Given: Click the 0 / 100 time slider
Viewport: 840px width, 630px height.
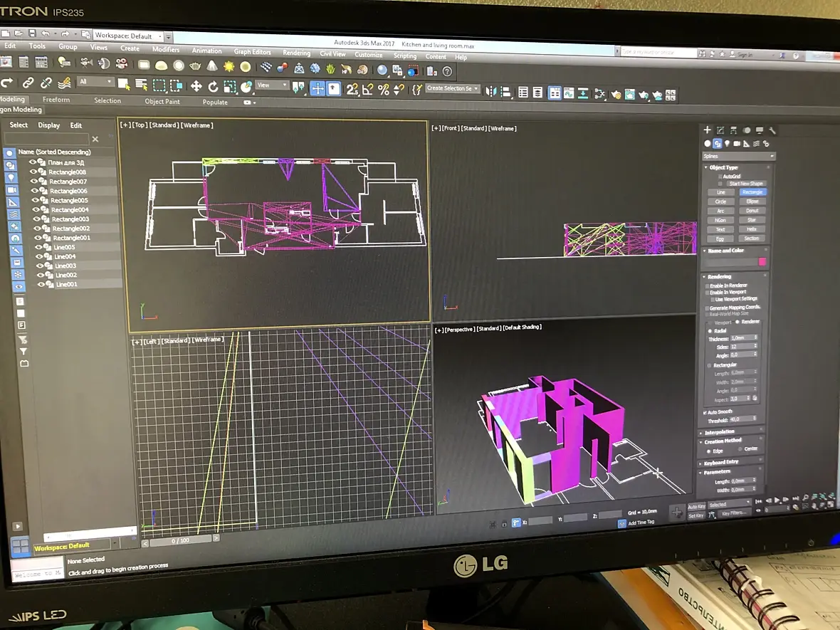Looking at the screenshot, I should click(x=180, y=540).
